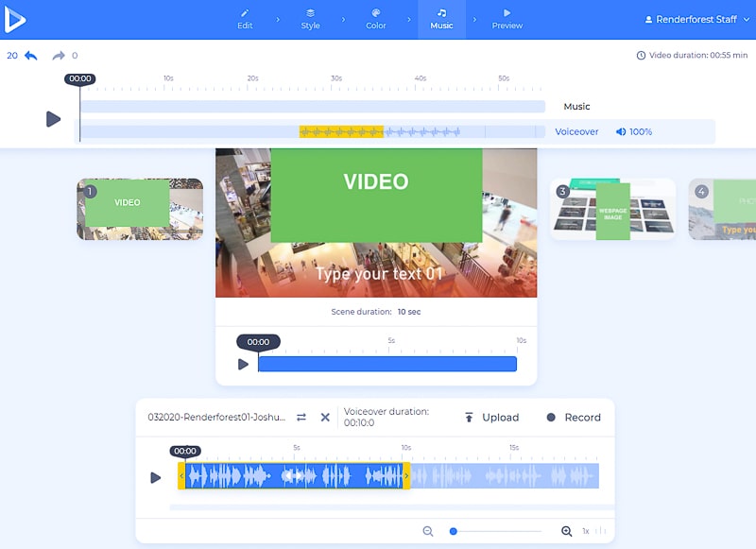Image resolution: width=756 pixels, height=549 pixels.
Task: Play the main video timeline
Action: point(54,119)
